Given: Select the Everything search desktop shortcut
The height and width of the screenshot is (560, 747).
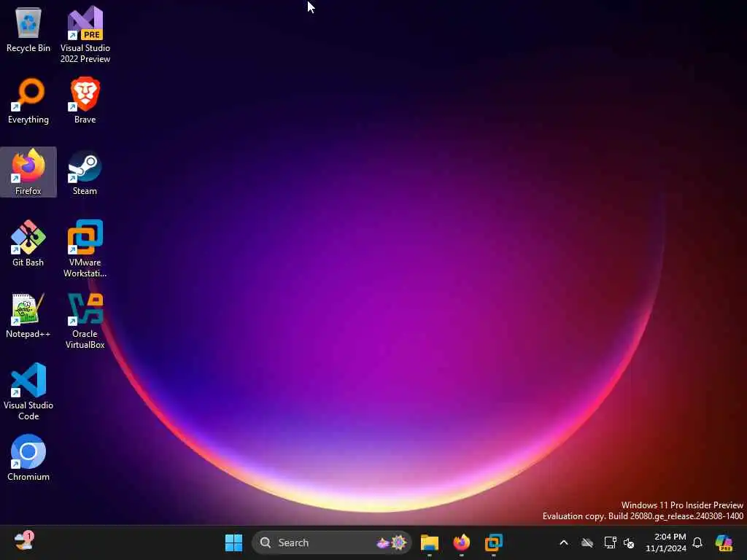Looking at the screenshot, I should [x=28, y=101].
